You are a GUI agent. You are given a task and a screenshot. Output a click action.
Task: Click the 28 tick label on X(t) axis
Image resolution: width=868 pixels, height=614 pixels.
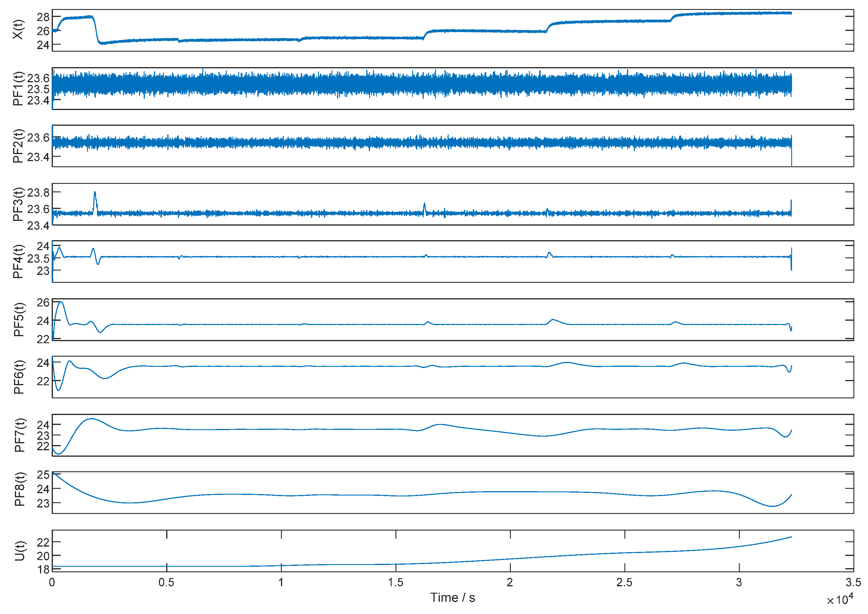(x=43, y=17)
